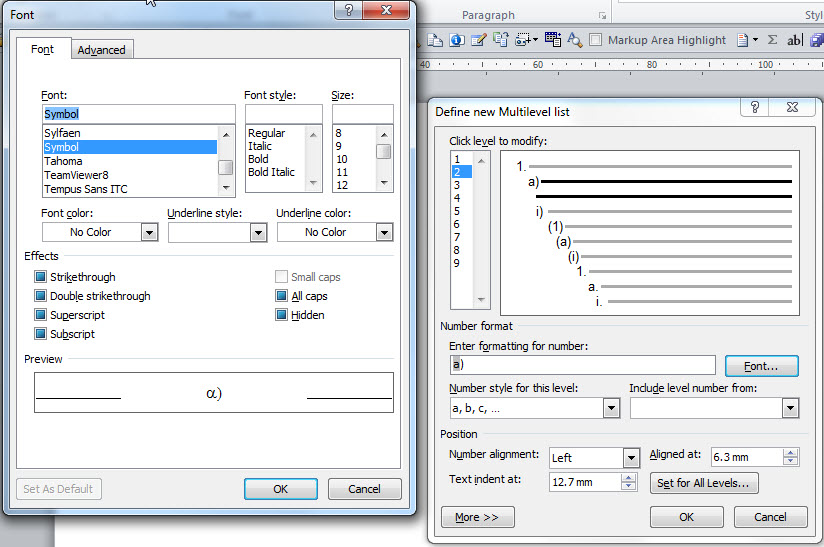Click the calendar table icon in toolbar

(553, 40)
